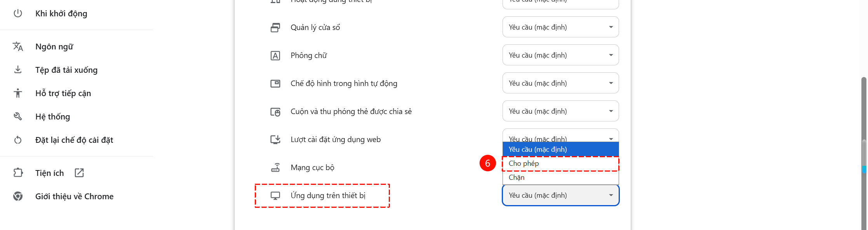
Task: Click the wrench icon for Hệ thống
Action: pos(18,117)
